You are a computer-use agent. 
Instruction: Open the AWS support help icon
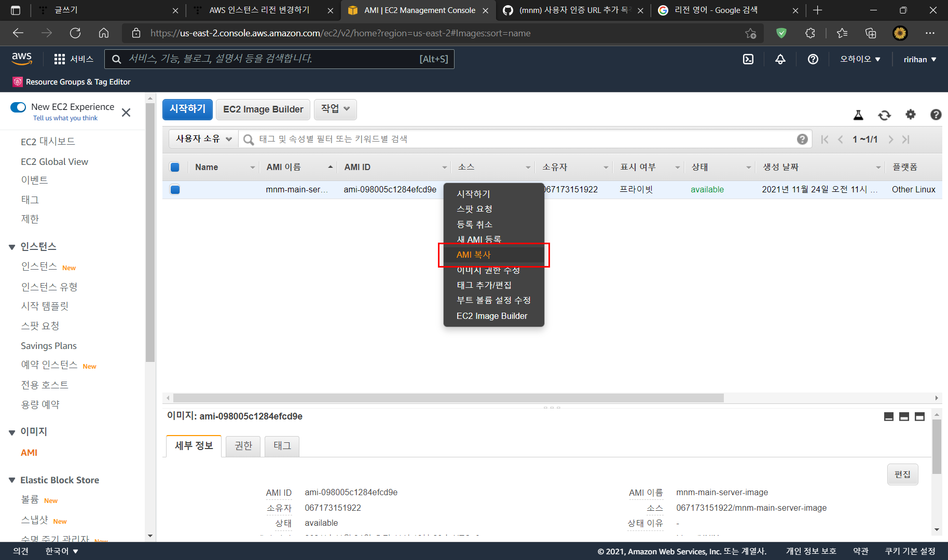coord(813,59)
